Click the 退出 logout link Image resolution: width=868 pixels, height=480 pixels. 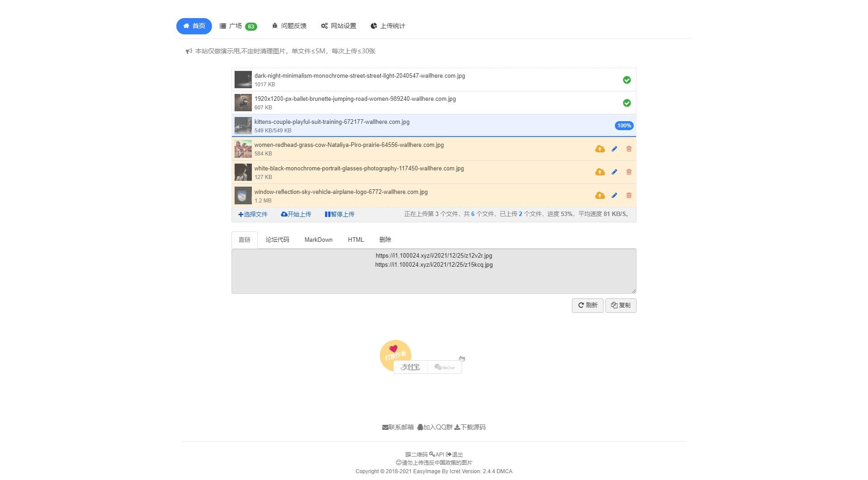pyautogui.click(x=454, y=454)
